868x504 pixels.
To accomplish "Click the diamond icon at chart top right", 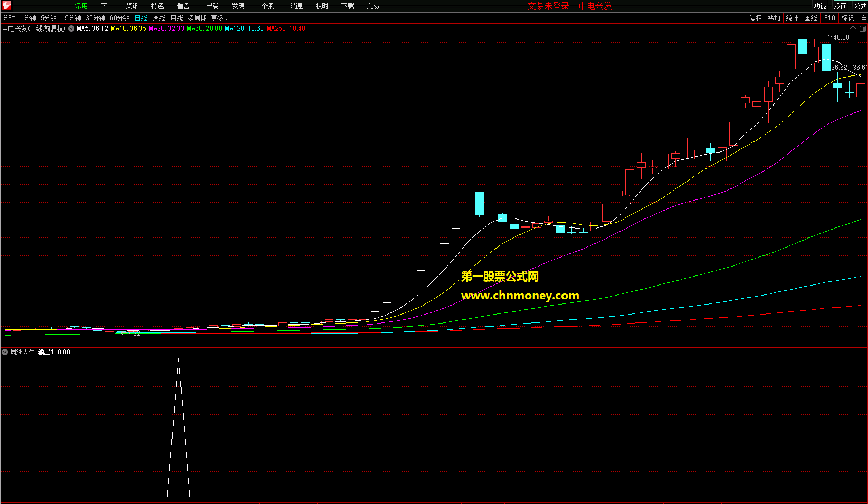I will (x=853, y=28).
